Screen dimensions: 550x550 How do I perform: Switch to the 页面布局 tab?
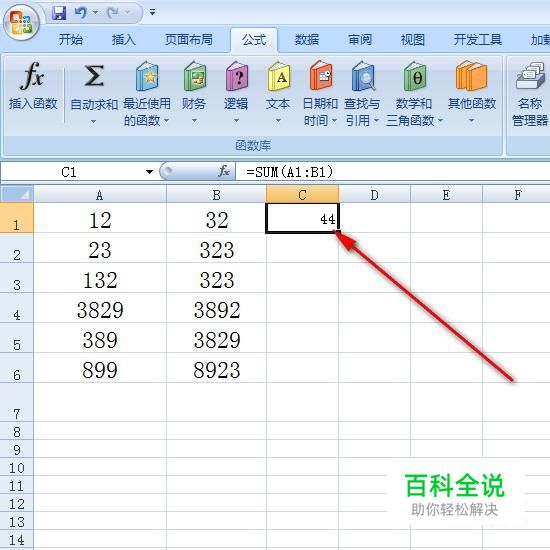189,40
